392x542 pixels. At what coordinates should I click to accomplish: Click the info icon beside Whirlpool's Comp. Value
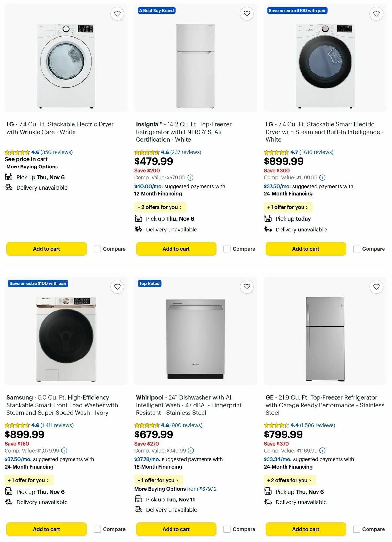[190, 451]
